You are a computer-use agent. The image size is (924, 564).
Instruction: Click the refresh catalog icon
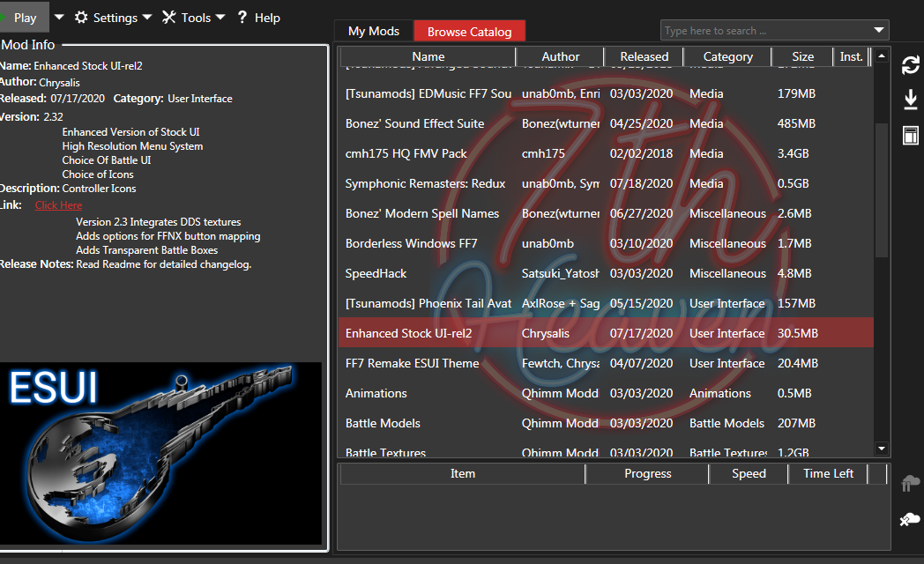911,64
